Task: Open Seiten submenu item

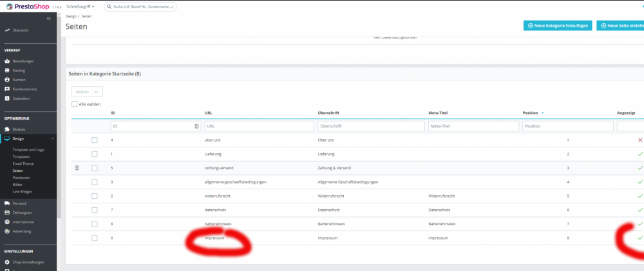Action: tap(17, 171)
